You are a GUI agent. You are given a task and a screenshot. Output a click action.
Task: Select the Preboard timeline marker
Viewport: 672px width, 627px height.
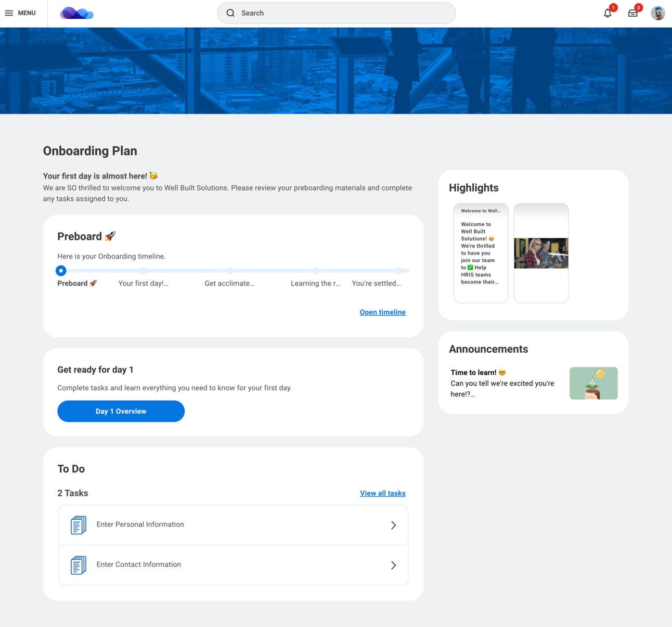click(x=61, y=271)
